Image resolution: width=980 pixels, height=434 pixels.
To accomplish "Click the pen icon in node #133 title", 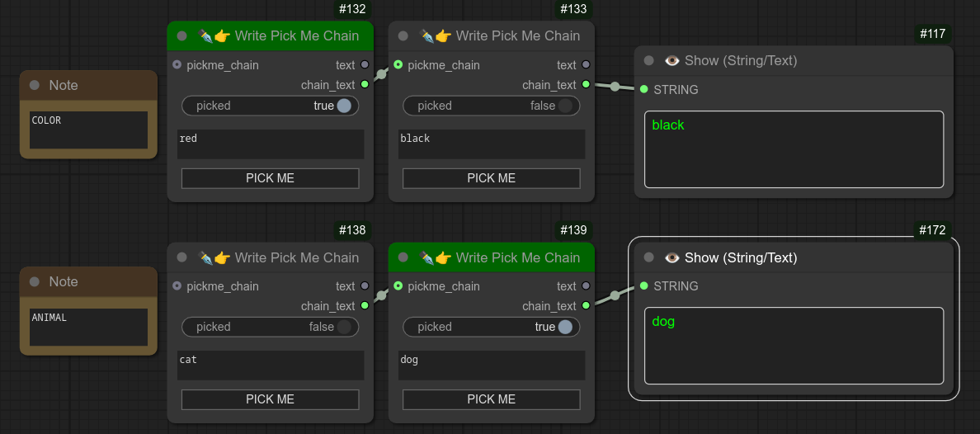I will 427,36.
